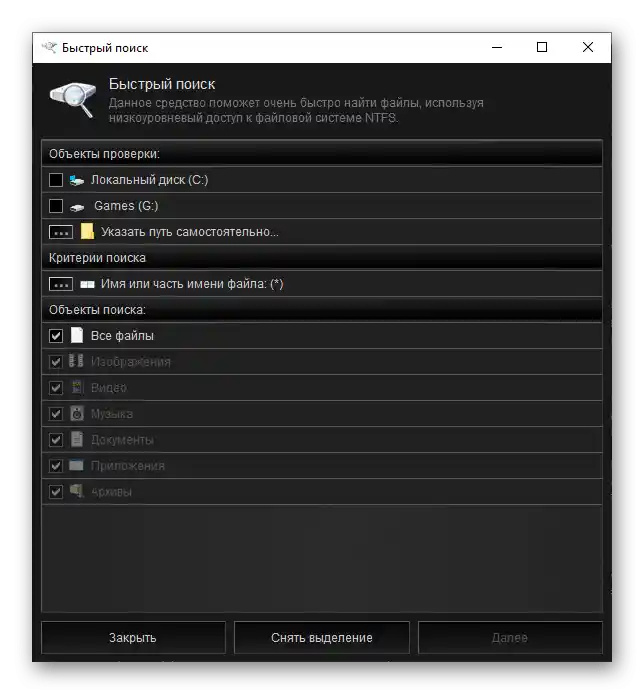Click the Приложения label
Image resolution: width=644 pixels, height=694 pixels.
pyautogui.click(x=128, y=466)
